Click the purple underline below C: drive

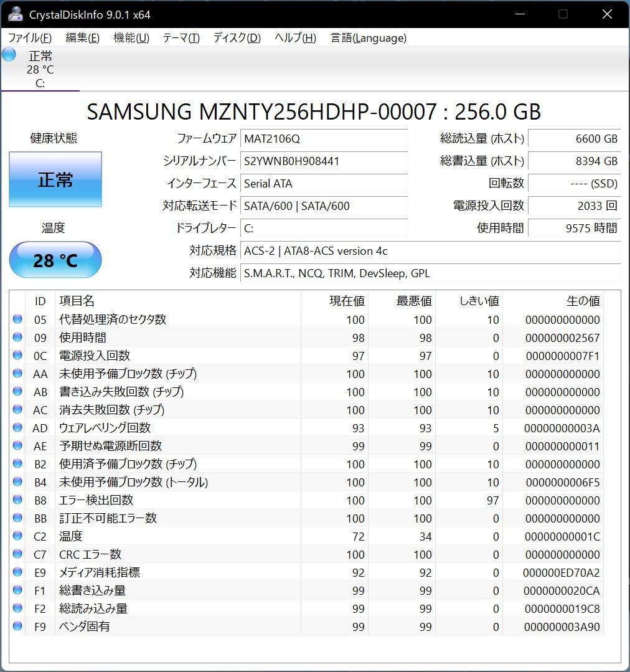click(x=40, y=91)
